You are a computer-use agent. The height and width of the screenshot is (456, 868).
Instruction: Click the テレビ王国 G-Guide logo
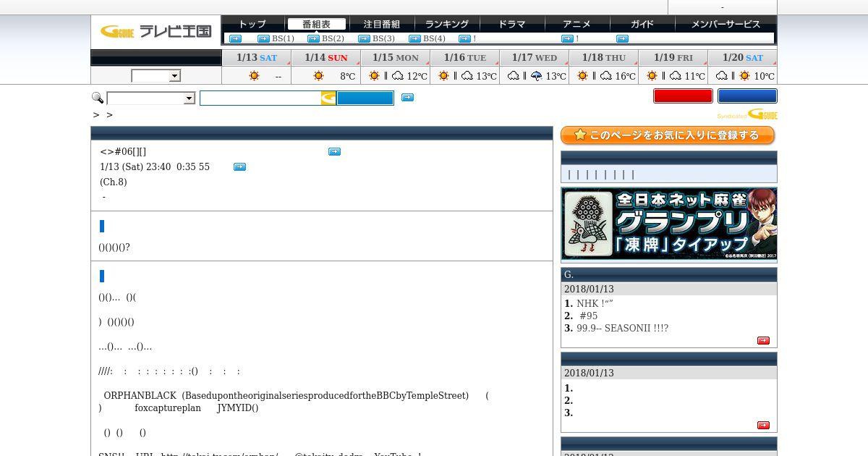tap(156, 31)
